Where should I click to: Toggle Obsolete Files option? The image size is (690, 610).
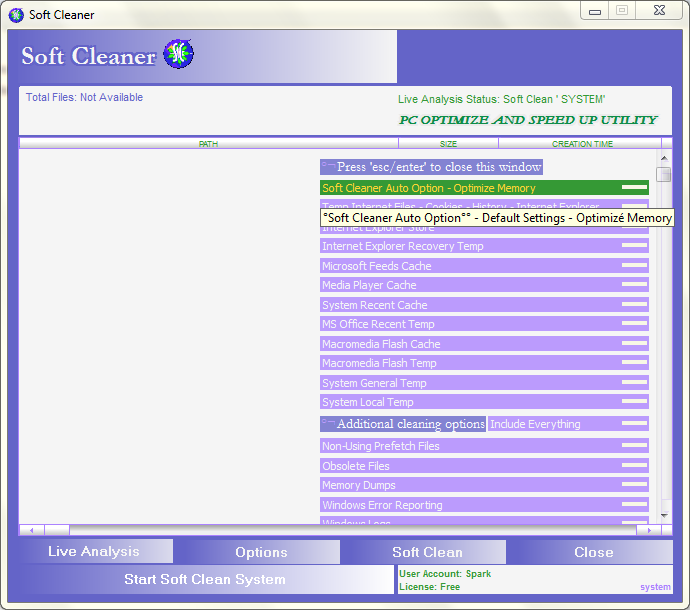[x=484, y=466]
